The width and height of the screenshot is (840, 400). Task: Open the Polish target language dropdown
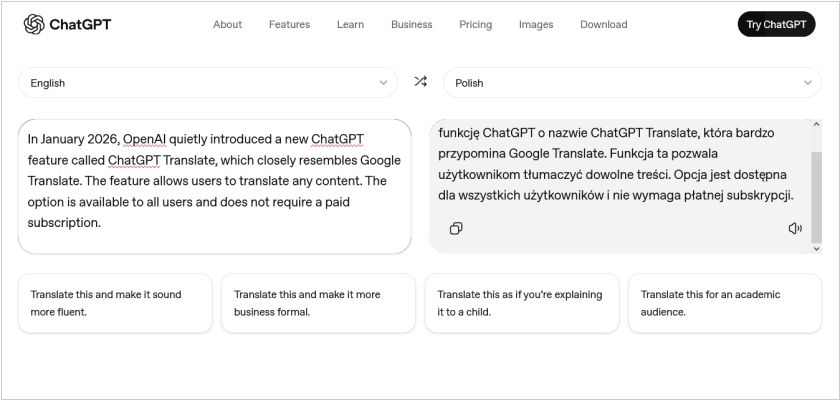pos(632,83)
